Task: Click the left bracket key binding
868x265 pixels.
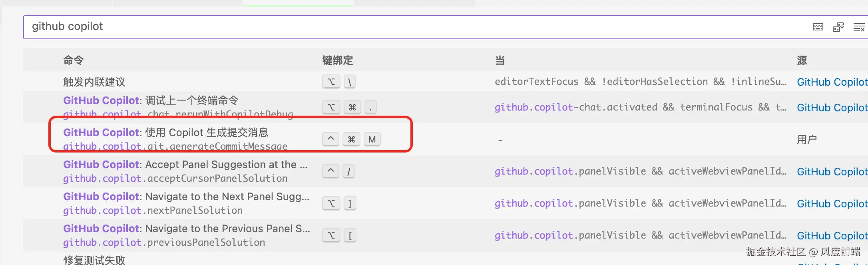Action: coord(350,235)
